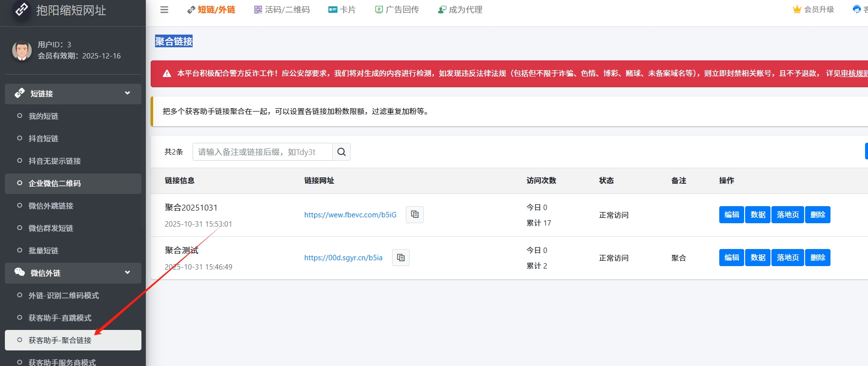
Task: Select 企业微信二维码 in the sidebar
Action: (55, 183)
